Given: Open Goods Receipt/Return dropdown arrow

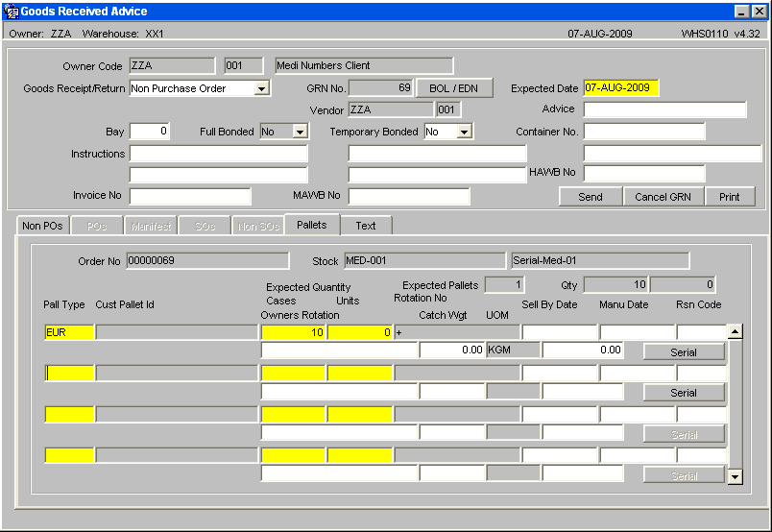Looking at the screenshot, I should point(262,88).
